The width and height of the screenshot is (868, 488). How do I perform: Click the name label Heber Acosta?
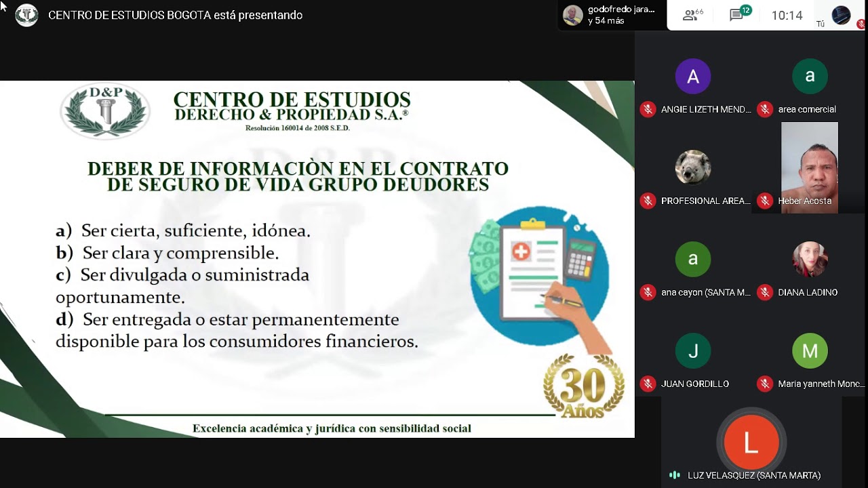[804, 201]
